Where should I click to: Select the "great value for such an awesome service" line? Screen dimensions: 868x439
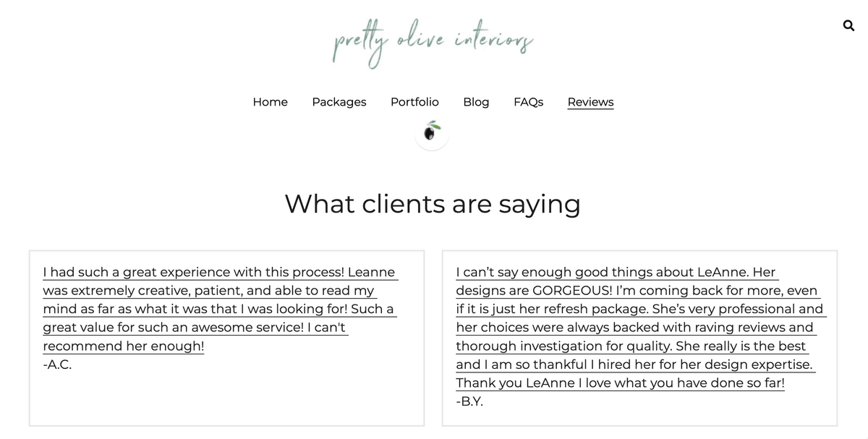pyautogui.click(x=194, y=328)
